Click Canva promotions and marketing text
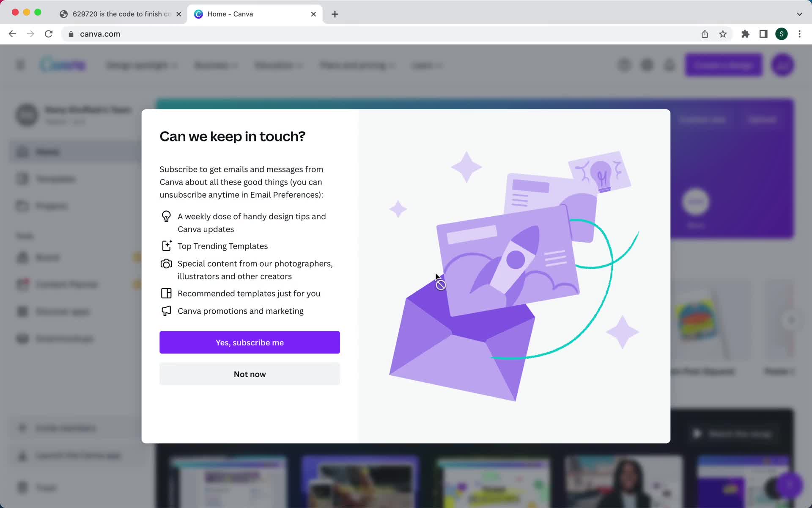The height and width of the screenshot is (508, 812). click(x=241, y=311)
